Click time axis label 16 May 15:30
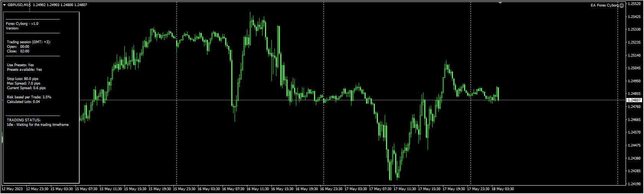The height and width of the screenshot is (194, 644). pos(282,189)
